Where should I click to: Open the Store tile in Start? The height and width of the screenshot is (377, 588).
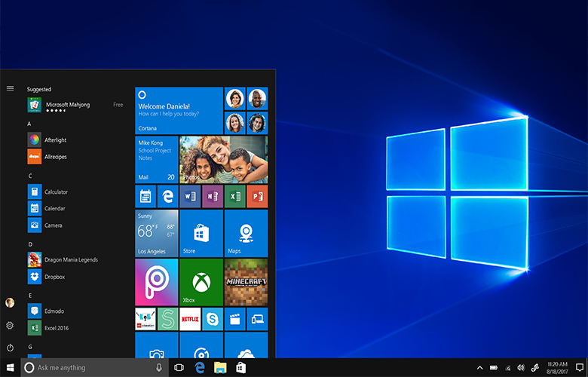(201, 233)
